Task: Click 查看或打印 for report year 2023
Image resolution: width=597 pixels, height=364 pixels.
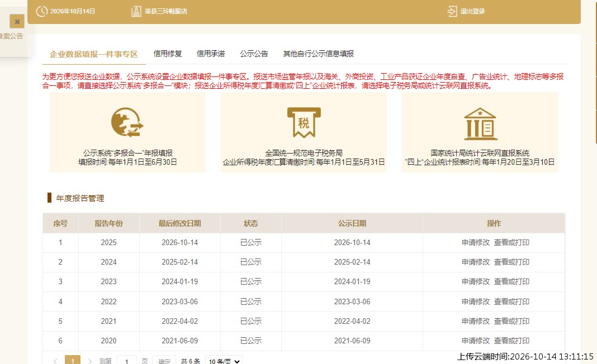Action: pos(511,282)
